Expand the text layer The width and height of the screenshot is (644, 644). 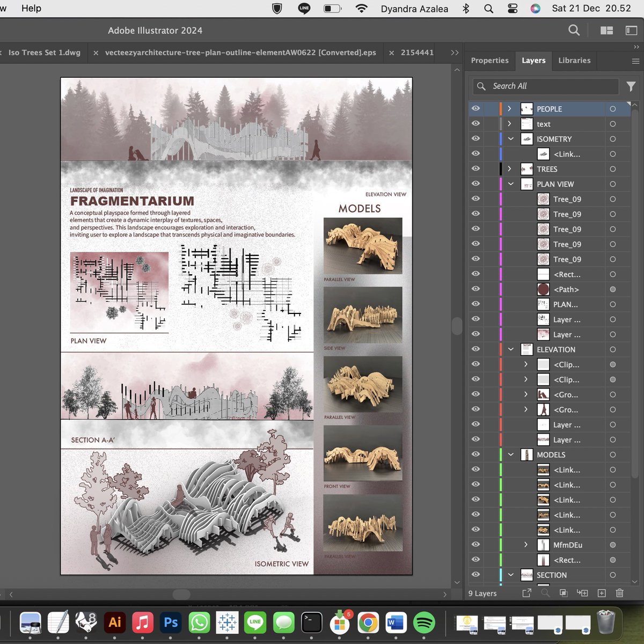(x=510, y=124)
